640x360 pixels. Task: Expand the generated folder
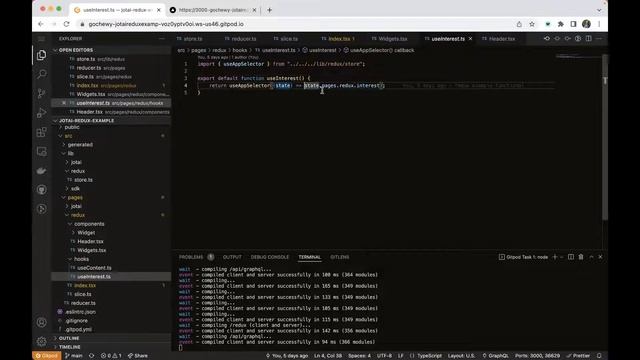[80, 144]
